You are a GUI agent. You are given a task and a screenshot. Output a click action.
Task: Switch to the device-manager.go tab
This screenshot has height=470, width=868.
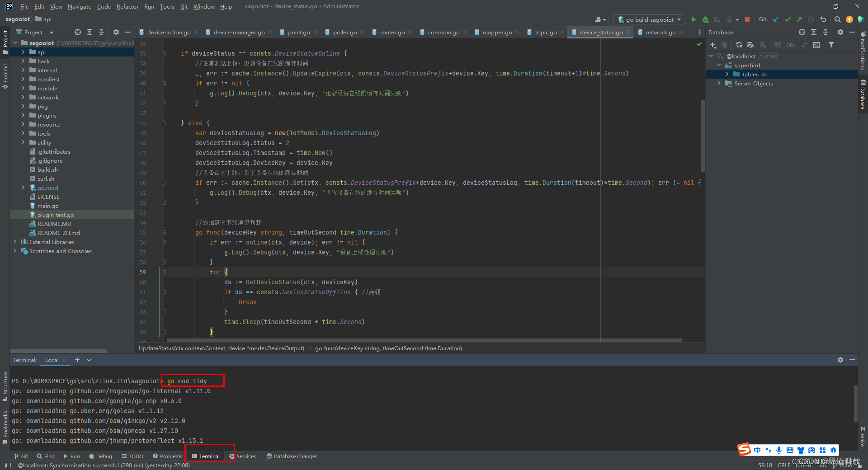pos(239,32)
